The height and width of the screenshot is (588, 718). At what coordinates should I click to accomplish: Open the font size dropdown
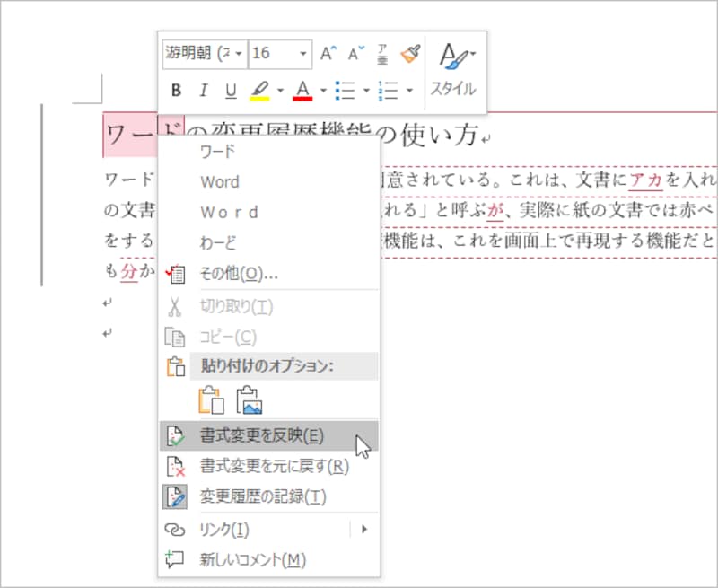pyautogui.click(x=301, y=52)
